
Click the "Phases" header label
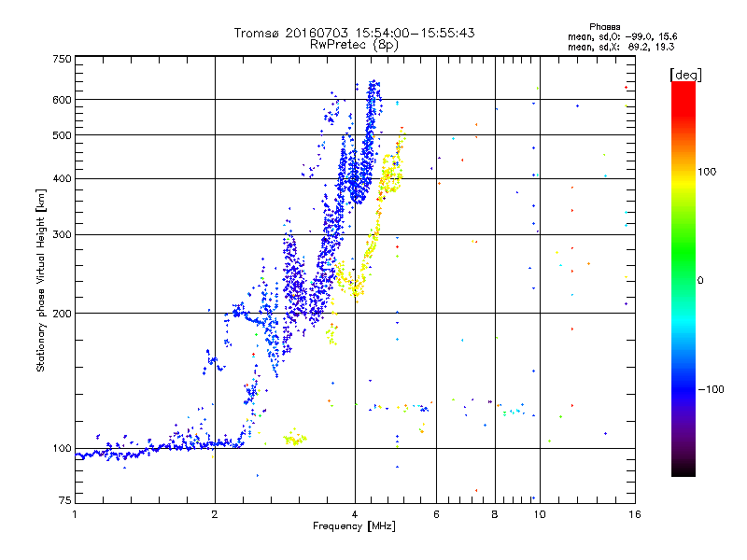(604, 27)
